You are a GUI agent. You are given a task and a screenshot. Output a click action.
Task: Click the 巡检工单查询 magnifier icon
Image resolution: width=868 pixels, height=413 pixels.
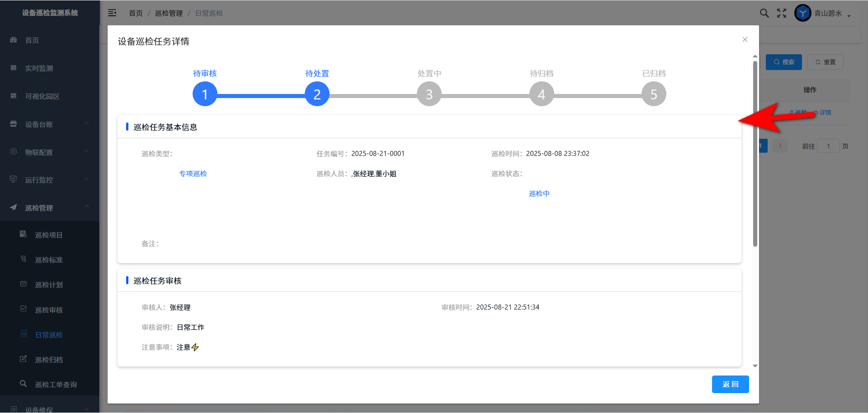click(x=24, y=384)
